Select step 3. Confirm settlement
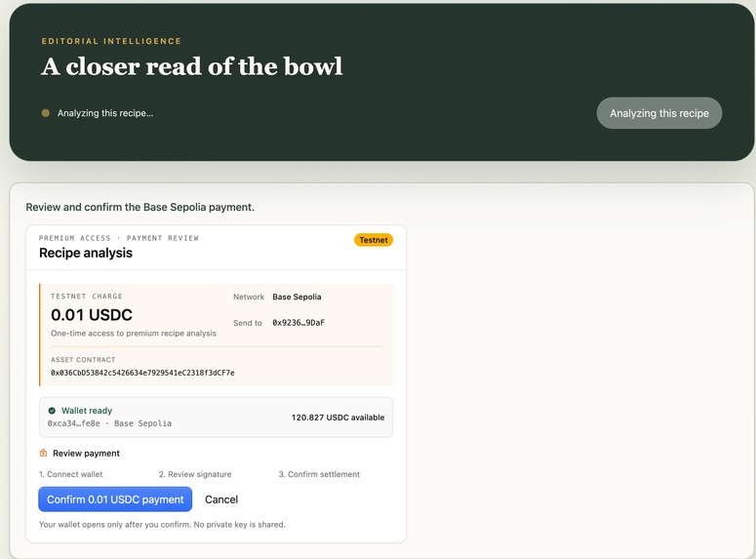 (319, 474)
